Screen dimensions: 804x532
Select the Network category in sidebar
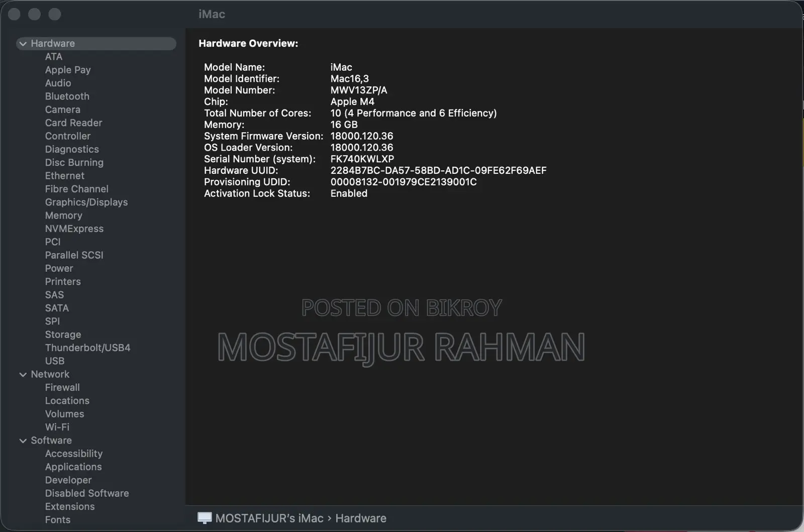coord(50,374)
